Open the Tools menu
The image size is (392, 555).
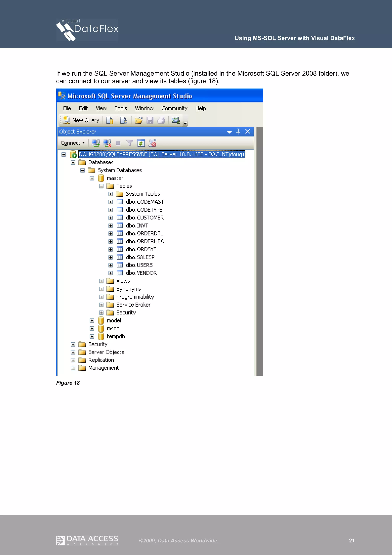click(x=121, y=108)
